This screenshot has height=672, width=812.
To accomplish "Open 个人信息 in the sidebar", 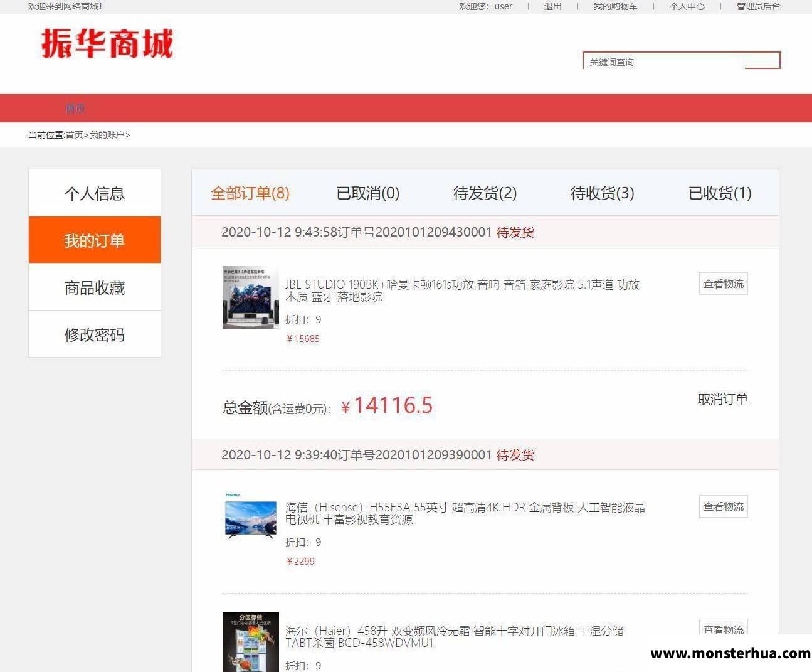I will (x=95, y=193).
